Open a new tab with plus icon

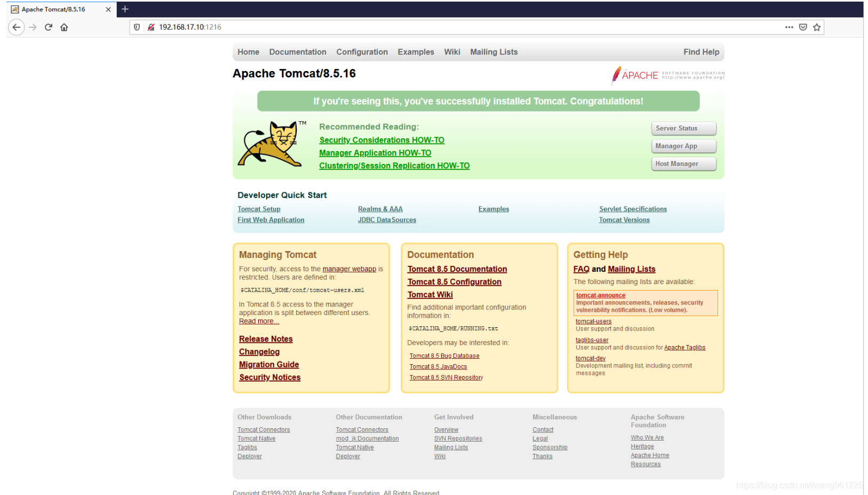point(125,9)
